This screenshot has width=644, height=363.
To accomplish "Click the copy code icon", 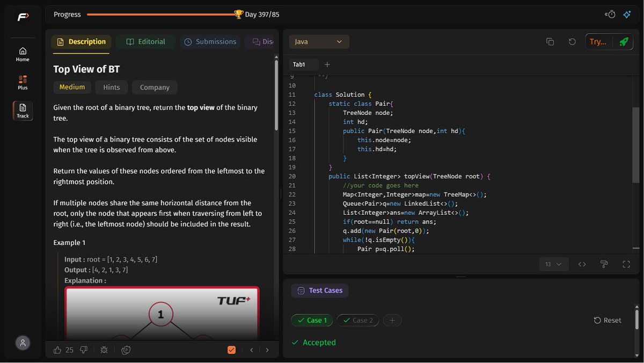I will point(550,42).
